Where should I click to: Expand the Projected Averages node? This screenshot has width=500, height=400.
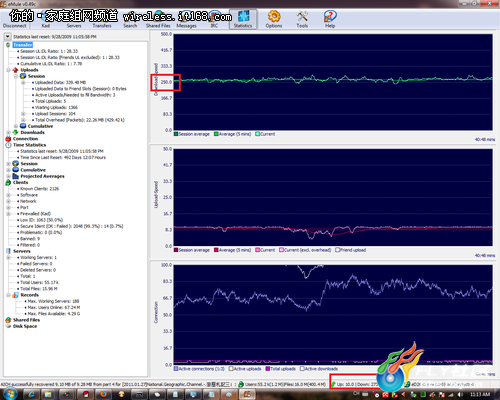pyautogui.click(x=8, y=176)
